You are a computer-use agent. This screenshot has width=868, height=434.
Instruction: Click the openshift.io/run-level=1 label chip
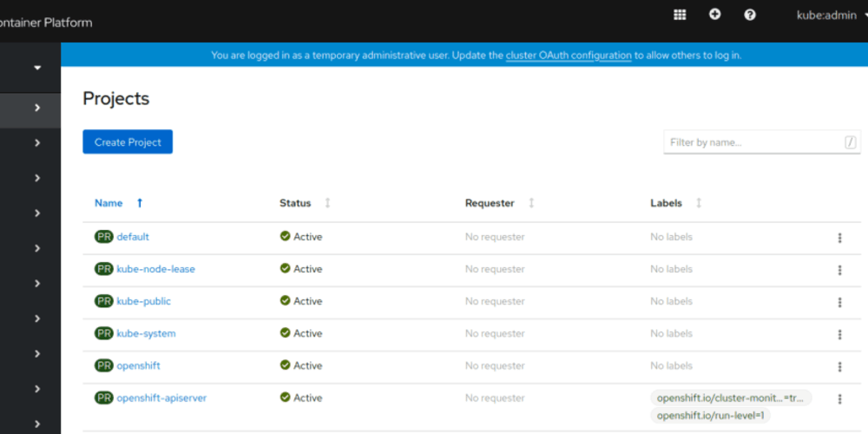coord(710,415)
